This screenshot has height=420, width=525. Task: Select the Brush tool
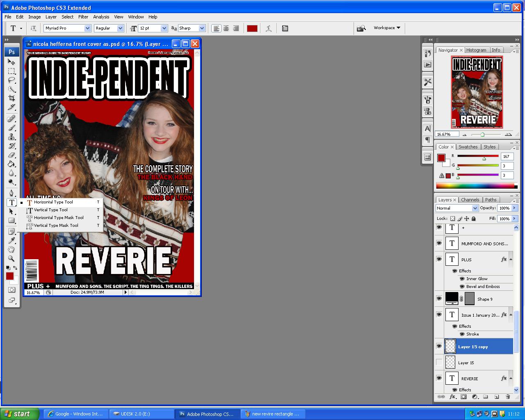pos(11,128)
